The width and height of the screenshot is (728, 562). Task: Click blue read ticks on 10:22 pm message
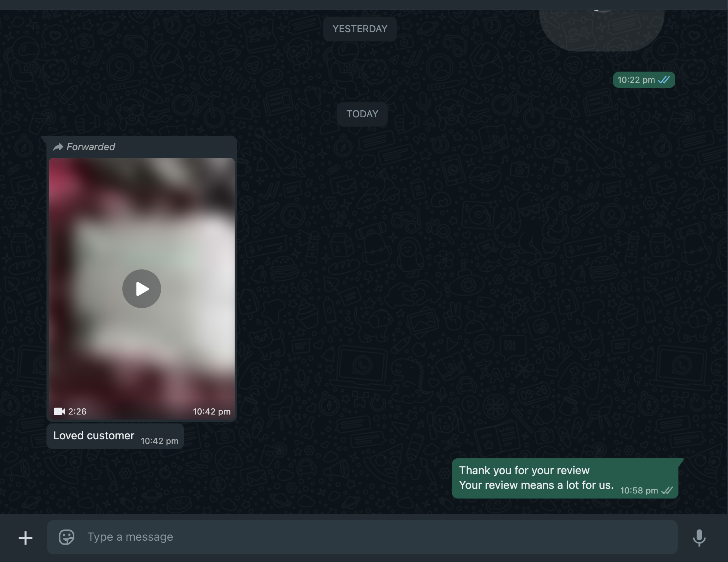click(x=664, y=80)
